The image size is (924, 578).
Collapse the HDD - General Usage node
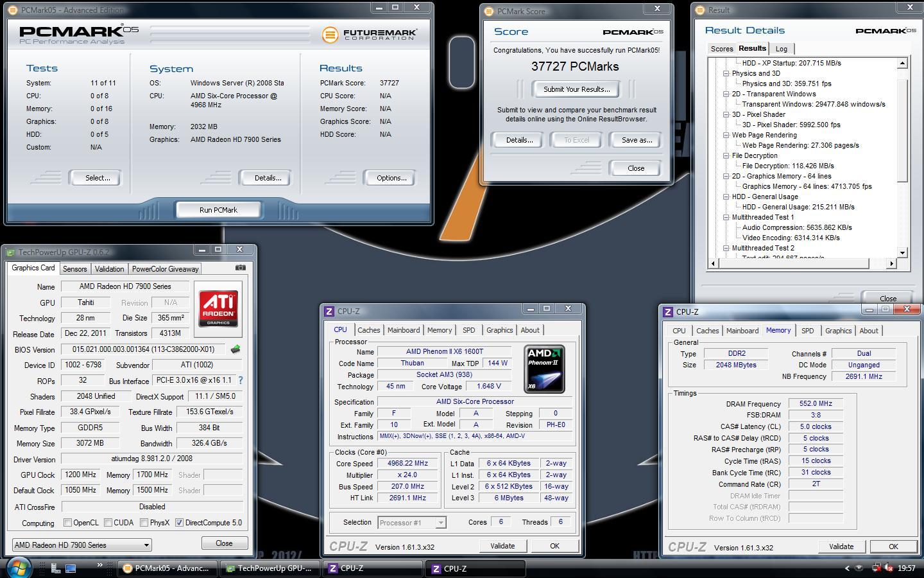pyautogui.click(x=726, y=197)
